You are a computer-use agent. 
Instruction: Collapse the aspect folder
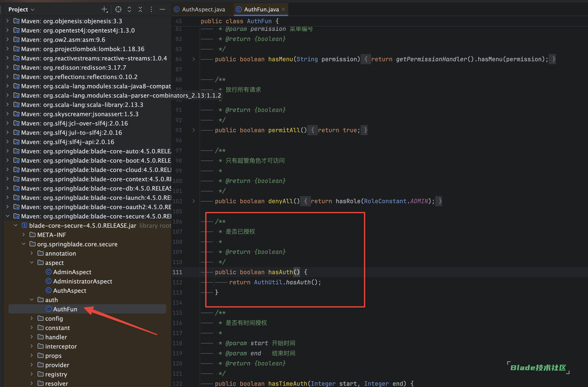click(x=32, y=263)
